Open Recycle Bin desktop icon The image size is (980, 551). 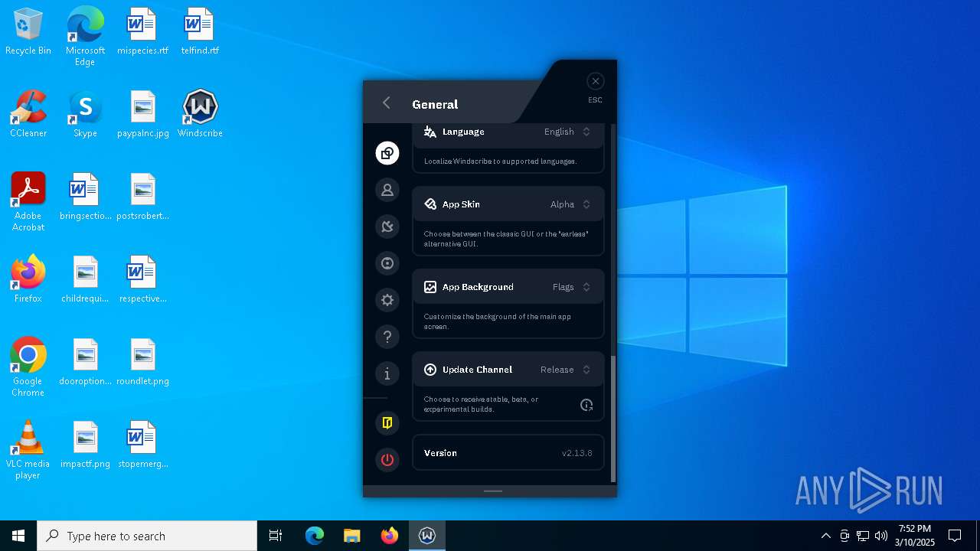pyautogui.click(x=28, y=32)
